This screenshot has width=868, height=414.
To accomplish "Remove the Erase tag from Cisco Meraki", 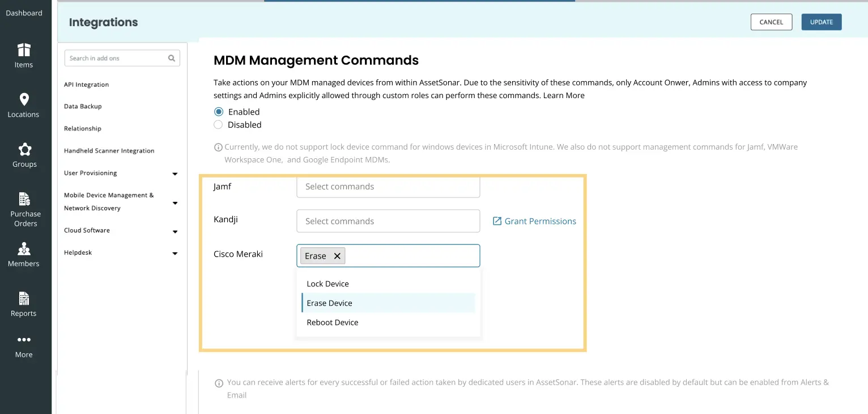I will (x=337, y=255).
